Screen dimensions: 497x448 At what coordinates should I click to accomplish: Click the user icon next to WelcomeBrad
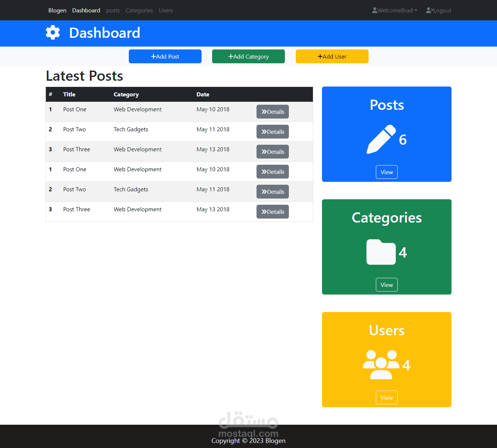pyautogui.click(x=374, y=10)
